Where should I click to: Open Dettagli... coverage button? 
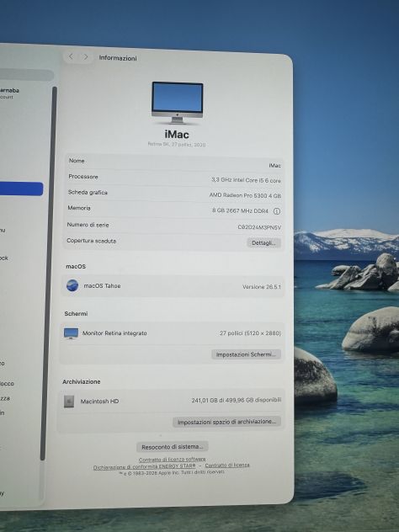coord(263,243)
